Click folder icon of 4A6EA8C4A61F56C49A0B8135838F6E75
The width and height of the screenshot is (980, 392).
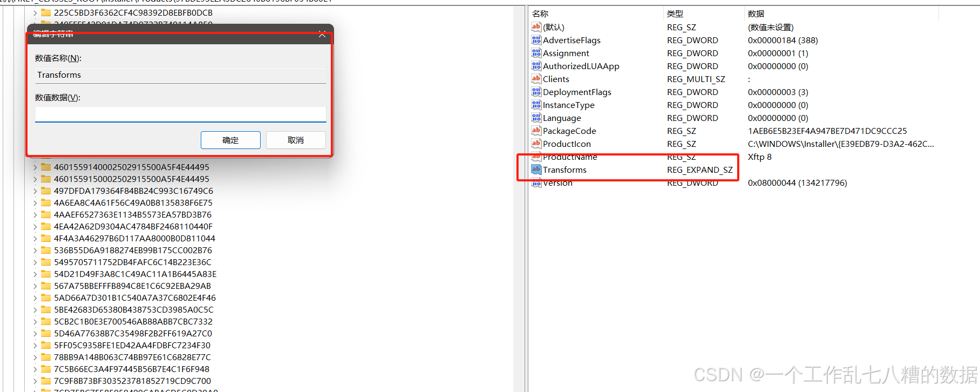(x=46, y=202)
